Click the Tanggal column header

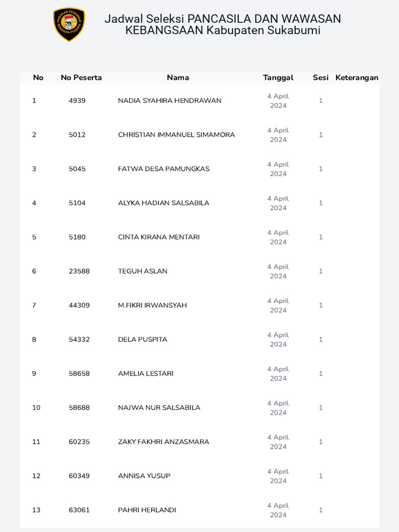click(278, 77)
